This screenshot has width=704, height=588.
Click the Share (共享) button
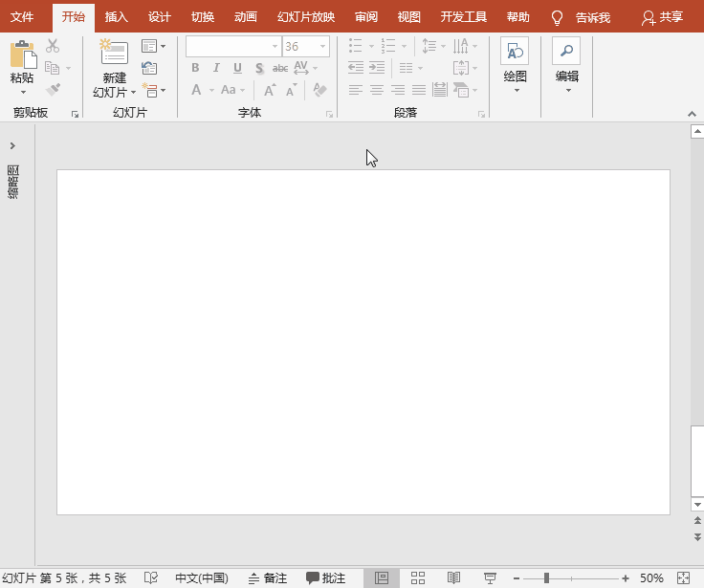[662, 17]
